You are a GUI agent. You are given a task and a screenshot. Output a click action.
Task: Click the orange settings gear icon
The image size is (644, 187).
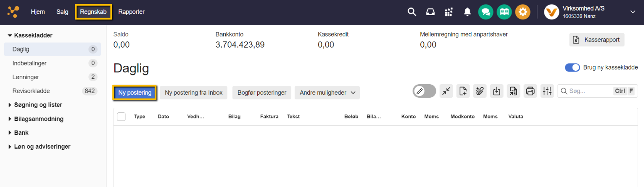523,12
